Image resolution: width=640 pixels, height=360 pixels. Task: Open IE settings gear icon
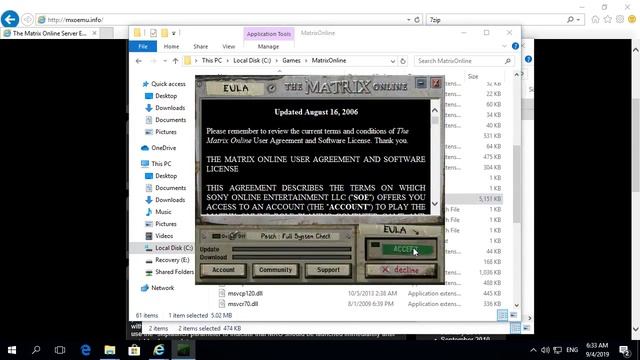pos(620,19)
